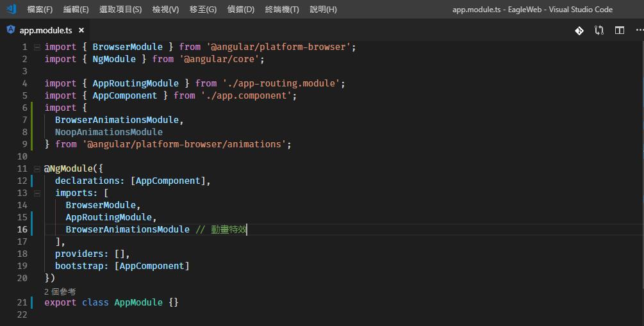The image size is (644, 326).
Task: Click AppRoutingModule on line 15
Action: pos(109,217)
